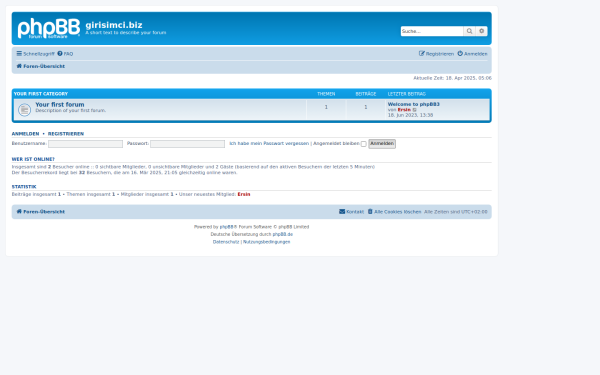This screenshot has height=375, width=600.
Task: Open advanced search via the gear icon
Action: tap(481, 31)
